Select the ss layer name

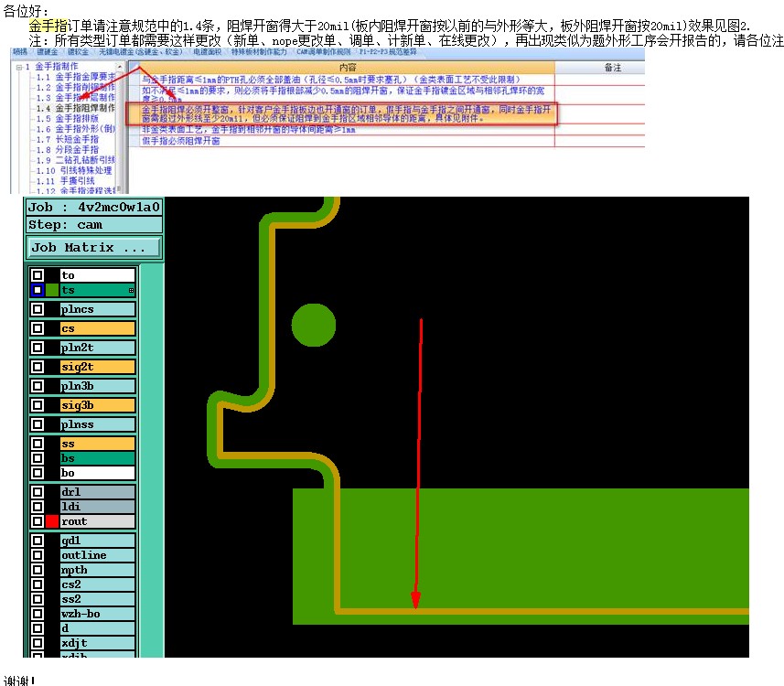tap(98, 444)
